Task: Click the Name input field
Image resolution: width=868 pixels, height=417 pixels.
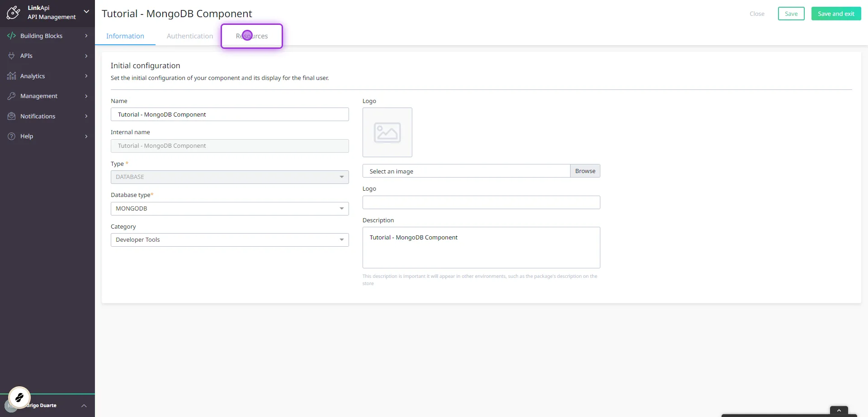Action: [230, 114]
